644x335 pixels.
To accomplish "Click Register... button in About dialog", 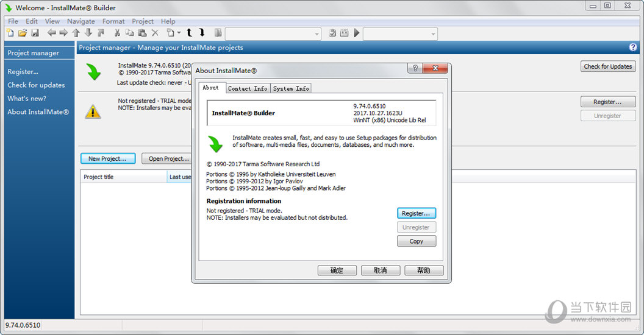I will [x=416, y=213].
